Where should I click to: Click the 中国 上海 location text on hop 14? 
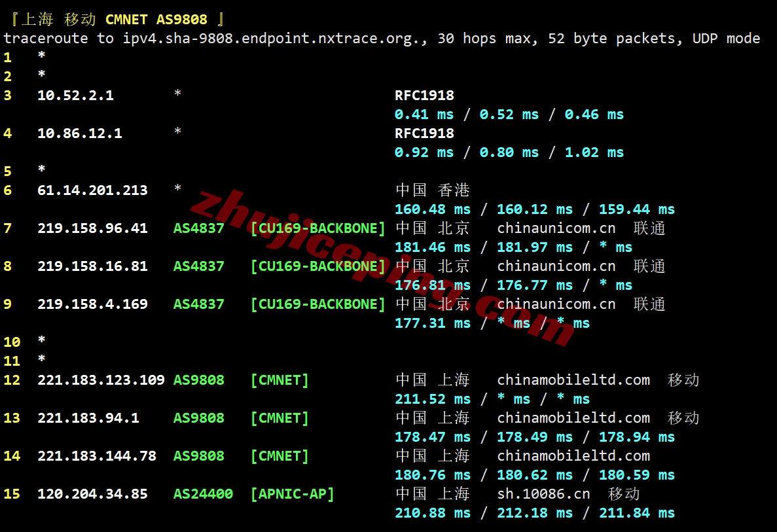click(433, 456)
